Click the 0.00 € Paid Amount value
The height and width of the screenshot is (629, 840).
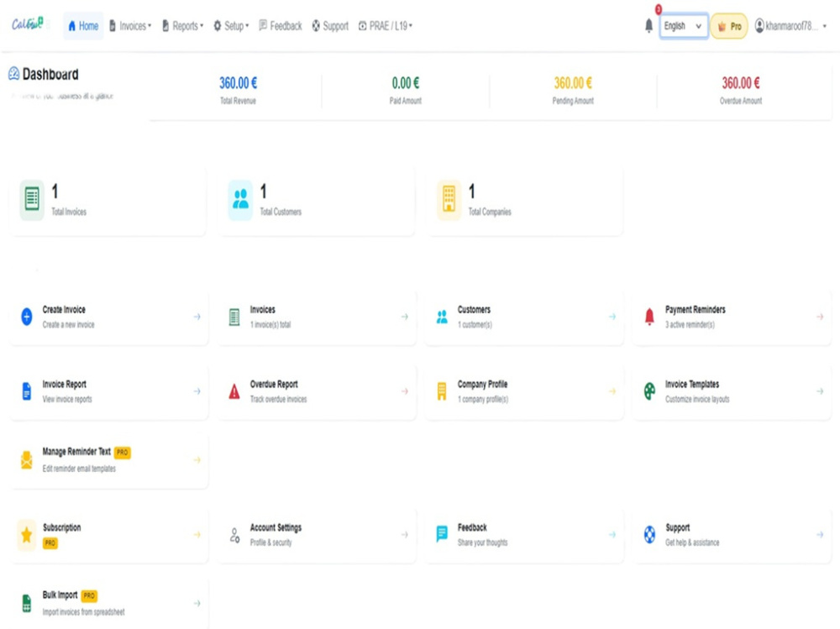[x=406, y=83]
